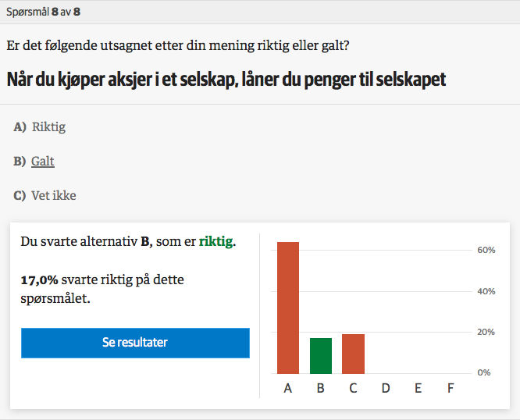Image resolution: width=520 pixels, height=420 pixels.
Task: Click the green bar for B
Action: pyautogui.click(x=321, y=356)
